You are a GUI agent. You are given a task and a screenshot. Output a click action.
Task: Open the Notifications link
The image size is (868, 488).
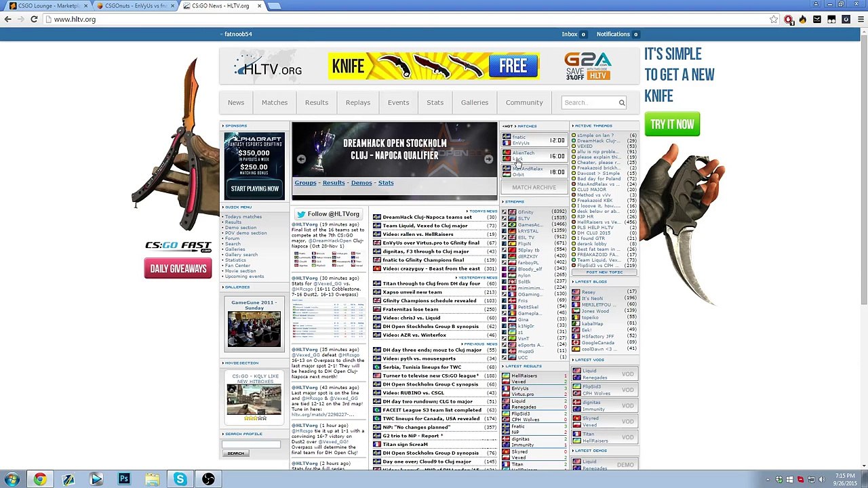tap(613, 34)
